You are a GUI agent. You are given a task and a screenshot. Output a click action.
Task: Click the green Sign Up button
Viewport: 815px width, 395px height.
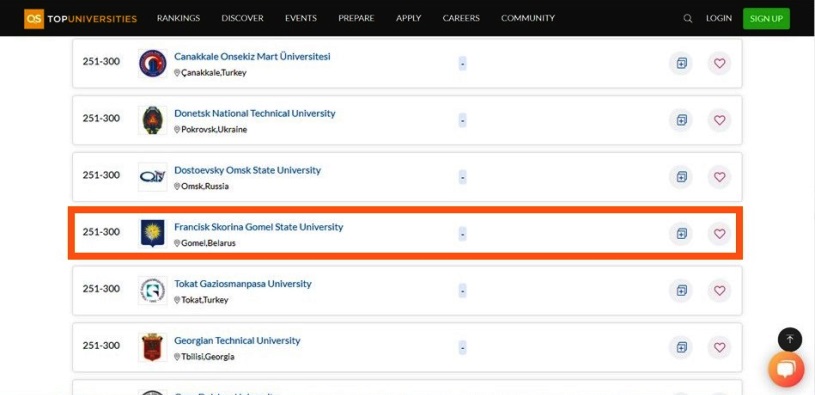point(766,19)
